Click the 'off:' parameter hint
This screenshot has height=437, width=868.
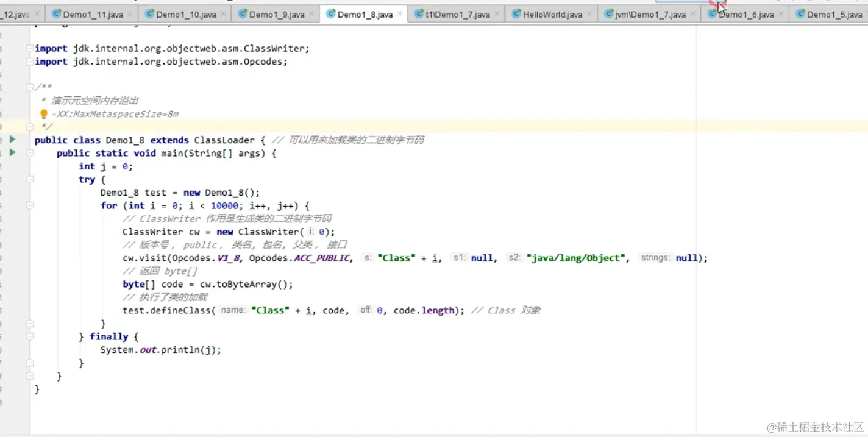(366, 310)
